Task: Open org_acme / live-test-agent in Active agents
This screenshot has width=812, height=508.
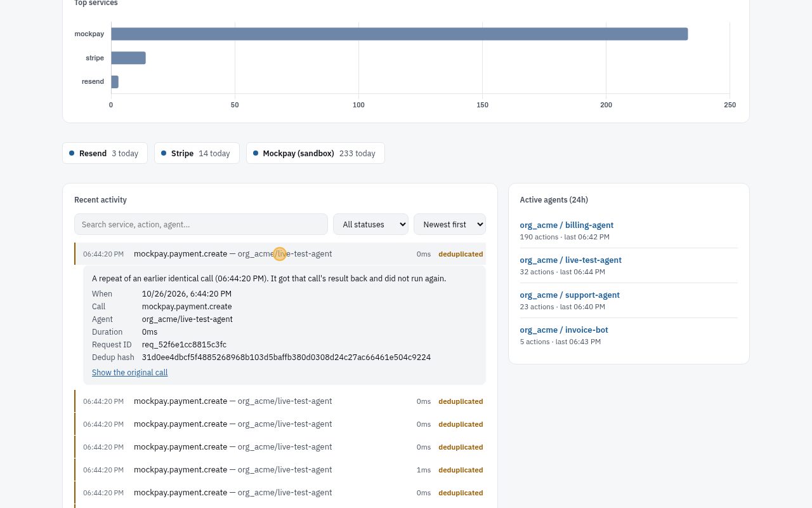Action: pyautogui.click(x=570, y=260)
